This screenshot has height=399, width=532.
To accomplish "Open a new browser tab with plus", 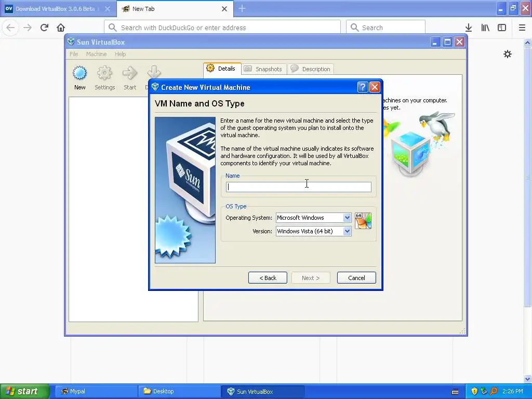I will pyautogui.click(x=242, y=8).
